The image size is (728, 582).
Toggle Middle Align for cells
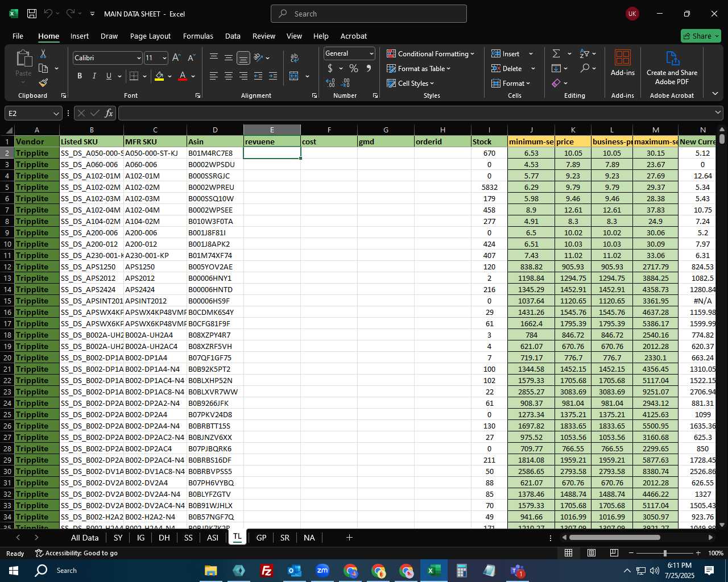click(228, 57)
